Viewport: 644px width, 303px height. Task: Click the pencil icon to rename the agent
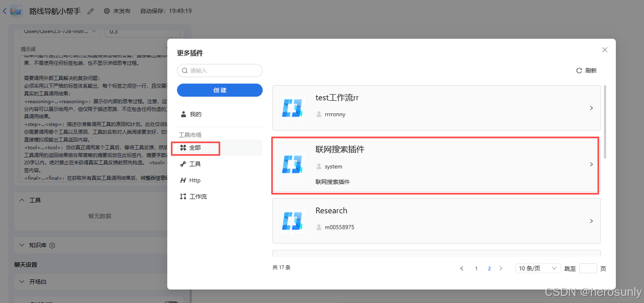(x=90, y=11)
